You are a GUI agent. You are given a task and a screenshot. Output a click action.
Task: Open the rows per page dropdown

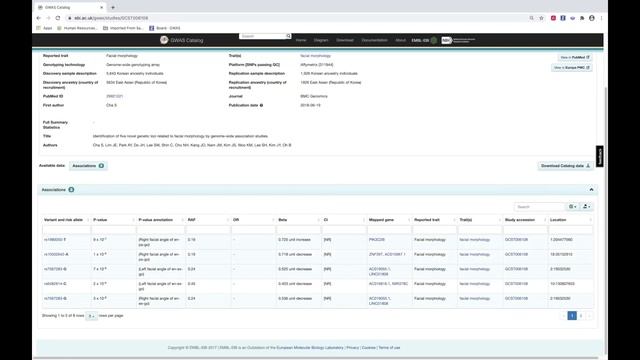point(91,316)
